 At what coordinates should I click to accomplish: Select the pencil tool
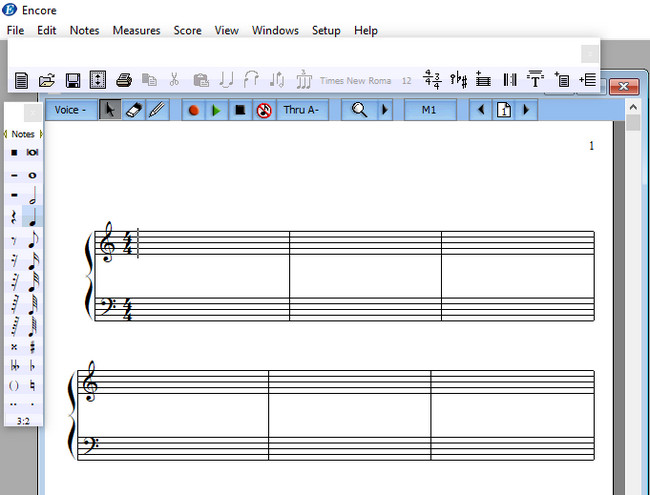coord(158,110)
